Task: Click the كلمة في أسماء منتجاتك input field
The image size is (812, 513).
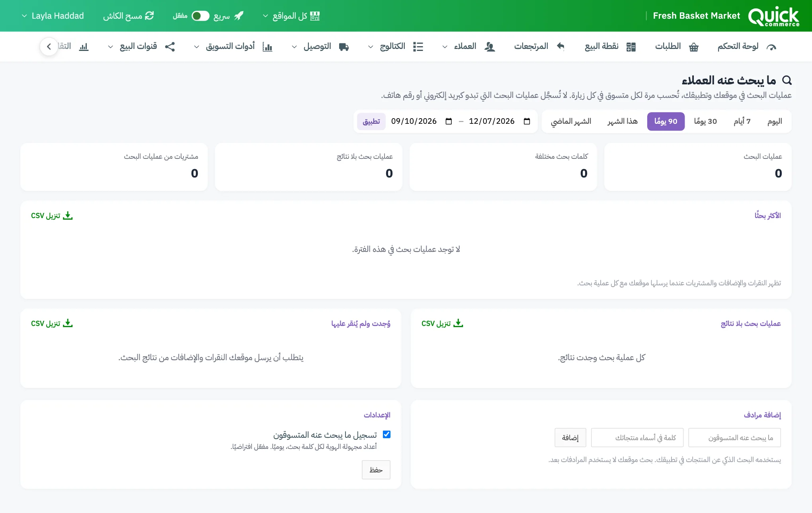Action: 637,438
